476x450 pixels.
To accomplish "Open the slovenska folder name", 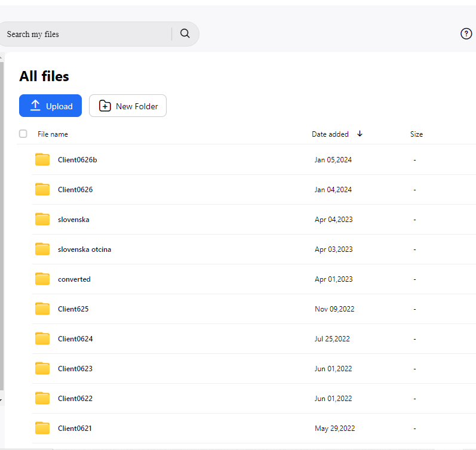I will click(73, 220).
